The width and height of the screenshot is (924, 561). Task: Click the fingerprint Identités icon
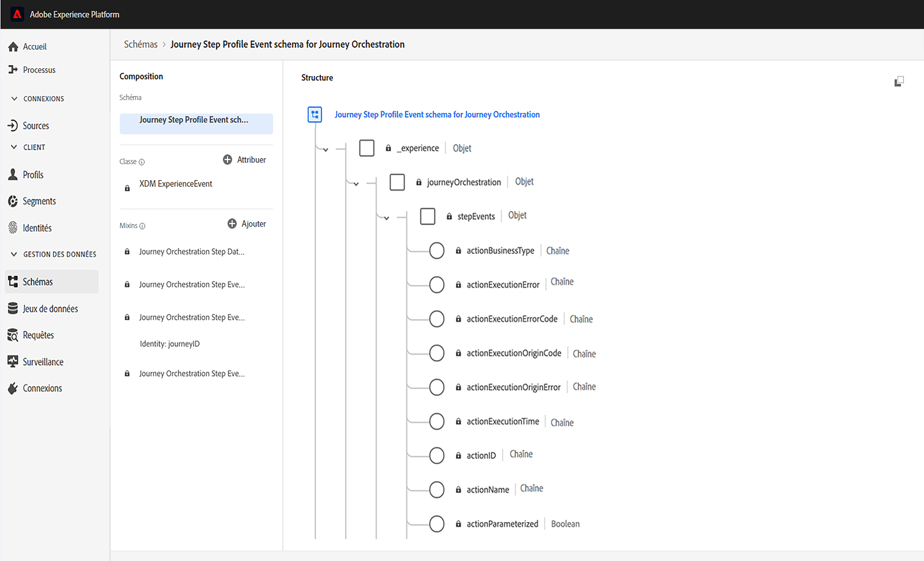13,228
